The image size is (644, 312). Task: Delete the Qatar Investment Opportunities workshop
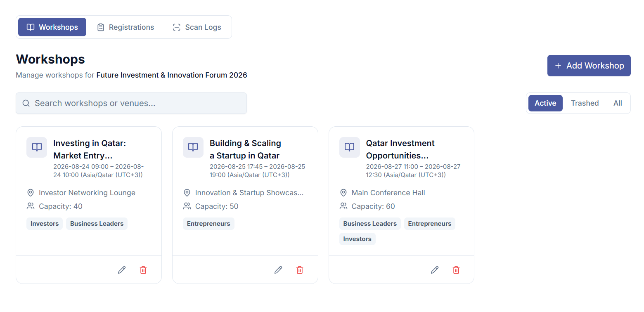click(x=456, y=270)
